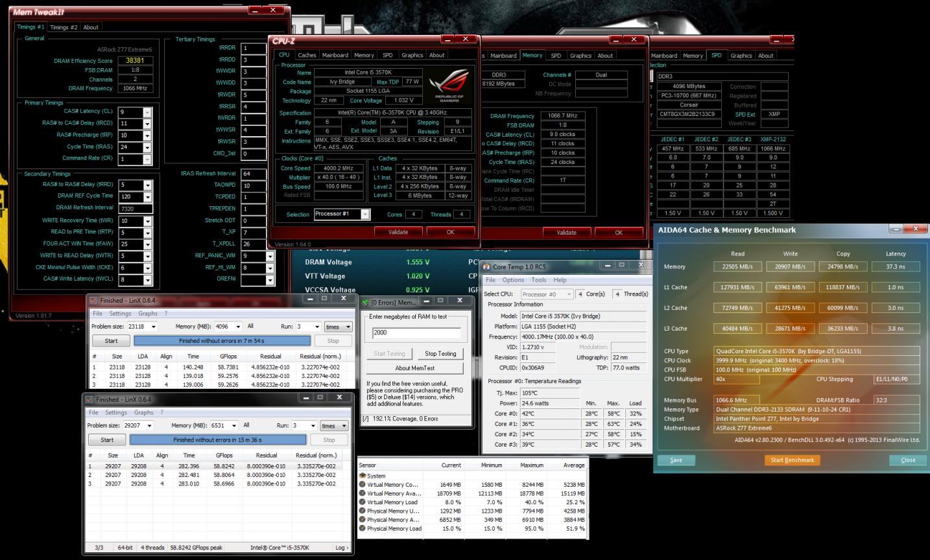Click Start Benchmark in AIDA64
This screenshot has height=560, width=930.
click(x=792, y=460)
